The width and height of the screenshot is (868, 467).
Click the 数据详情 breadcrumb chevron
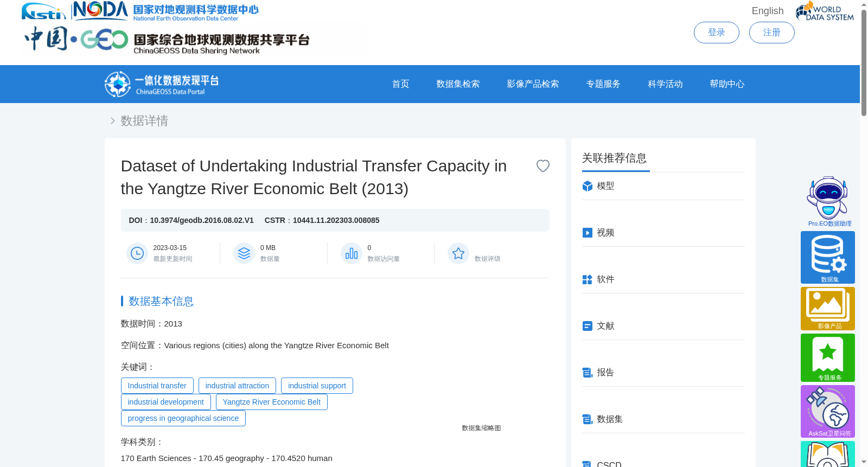coord(112,121)
